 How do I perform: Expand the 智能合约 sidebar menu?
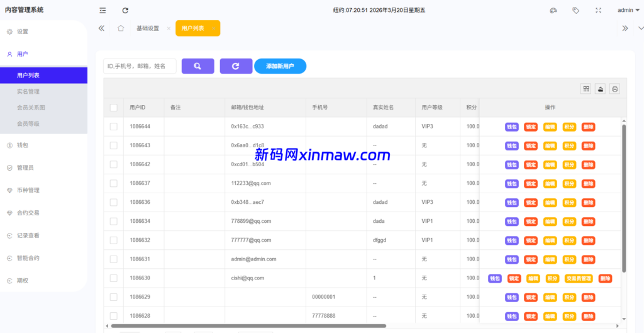click(x=43, y=258)
